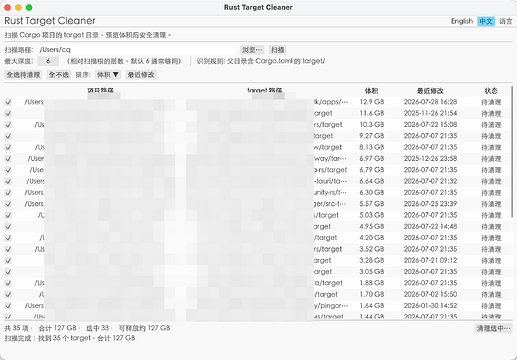This screenshot has height=360, width=517.
Task: Click the '选中 33' selected count
Action: [97, 328]
